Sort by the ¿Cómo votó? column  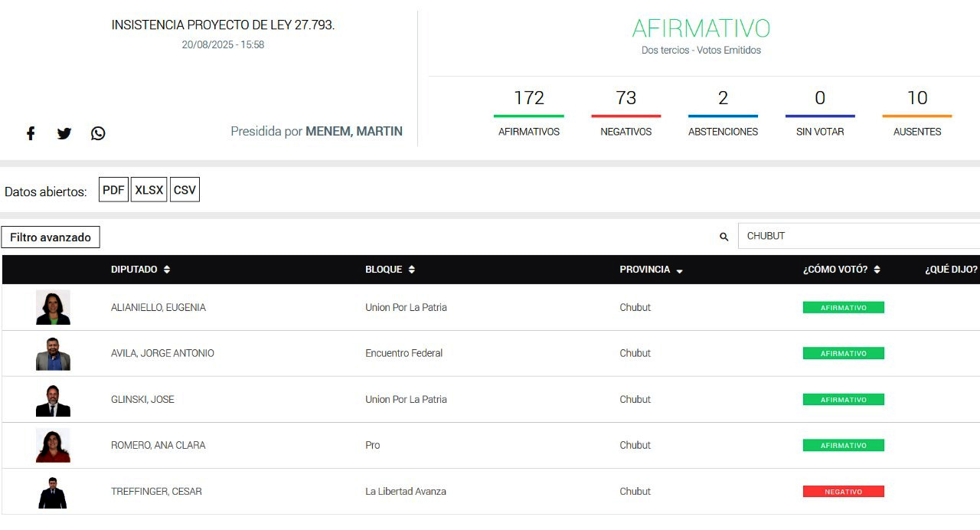click(x=877, y=270)
